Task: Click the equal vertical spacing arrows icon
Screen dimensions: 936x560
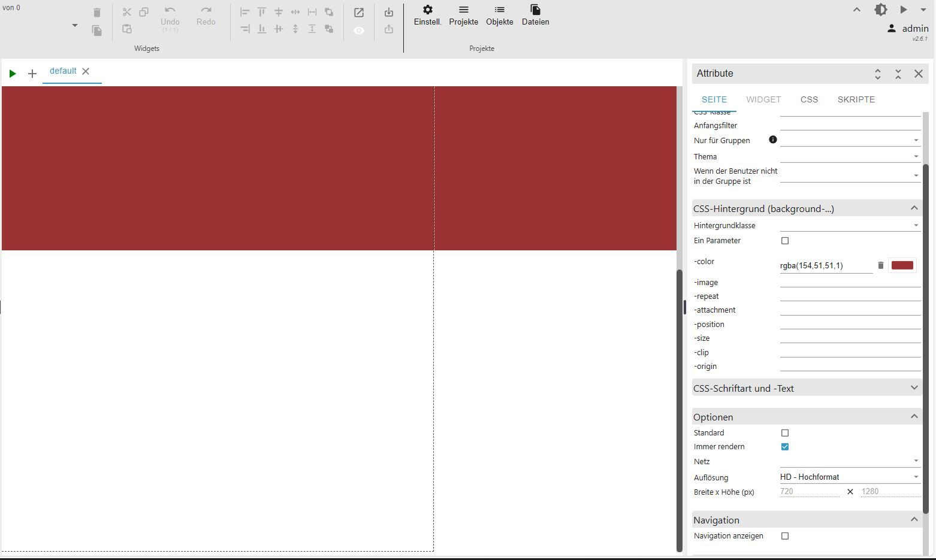Action: (295, 29)
